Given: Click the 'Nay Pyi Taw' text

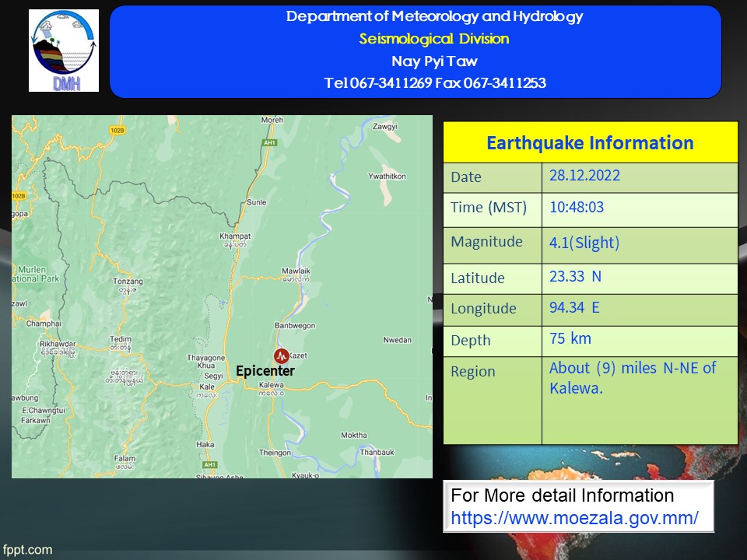Looking at the screenshot, I should tap(434, 61).
